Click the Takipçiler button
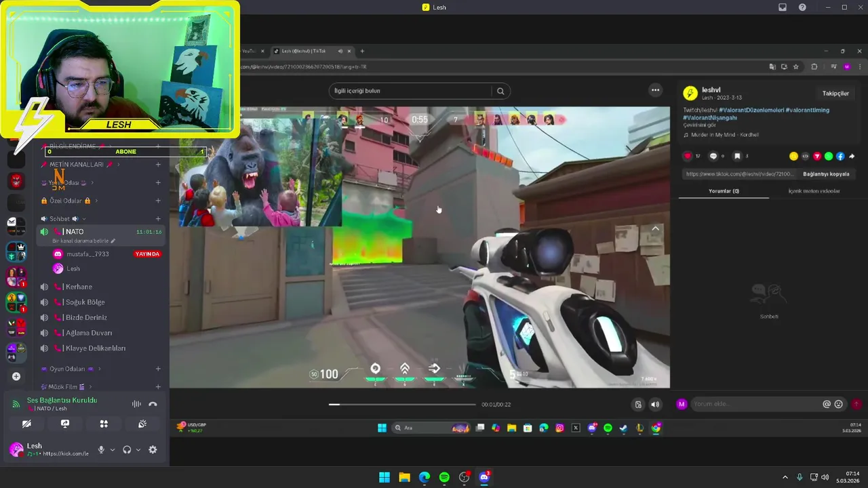 pos(835,94)
